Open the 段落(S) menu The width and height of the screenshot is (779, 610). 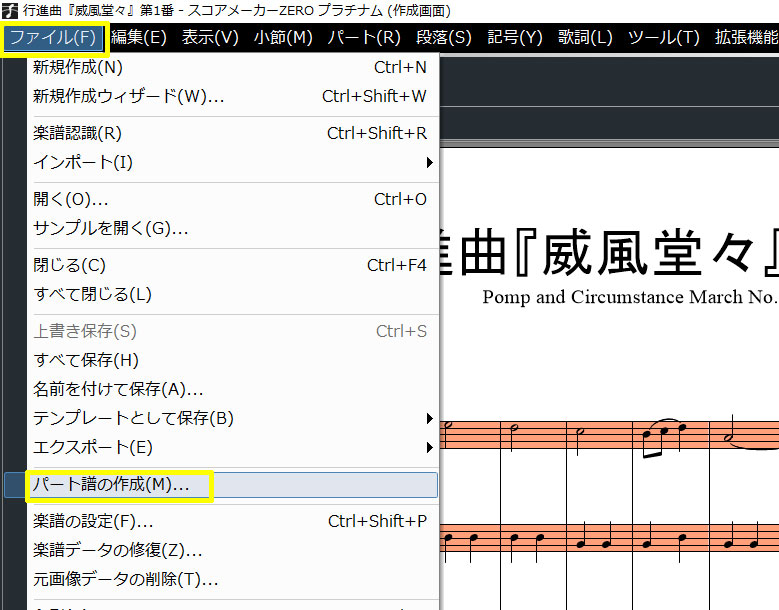[x=444, y=38]
